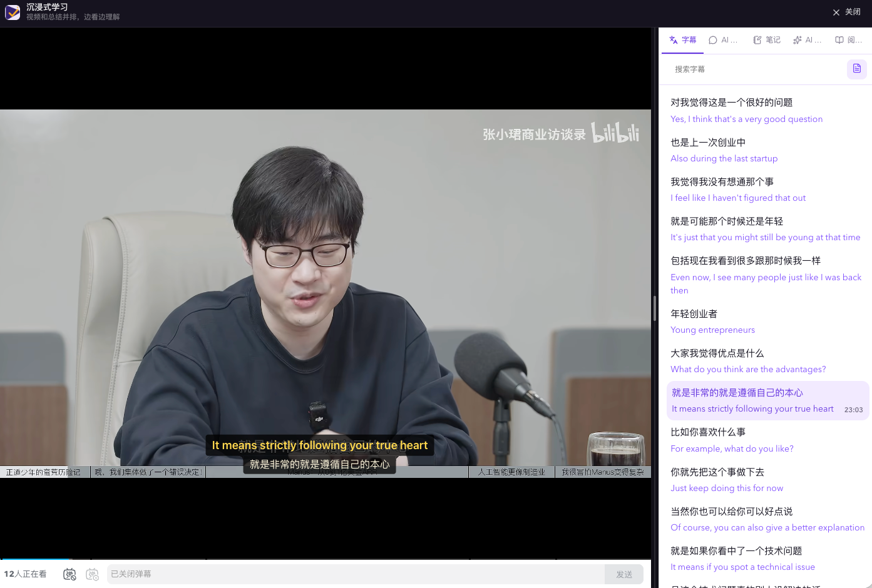Click the 已关闭弹幕 danmaku input box
The image size is (872, 588).
click(x=356, y=574)
